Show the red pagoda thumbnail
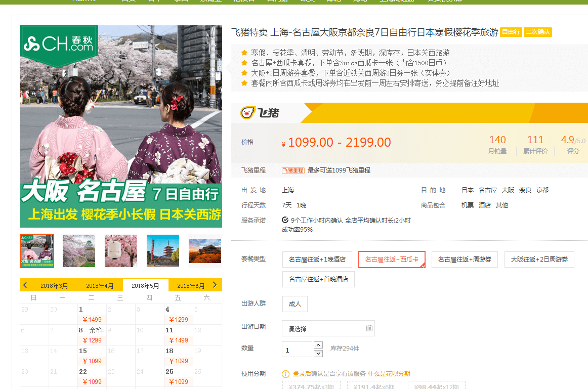 pyautogui.click(x=163, y=251)
